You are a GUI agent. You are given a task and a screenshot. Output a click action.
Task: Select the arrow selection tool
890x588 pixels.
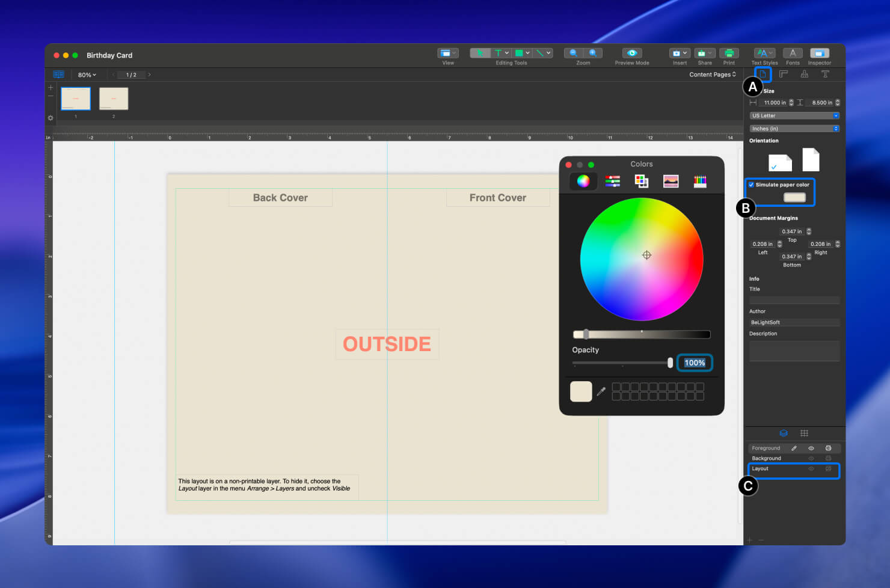479,52
